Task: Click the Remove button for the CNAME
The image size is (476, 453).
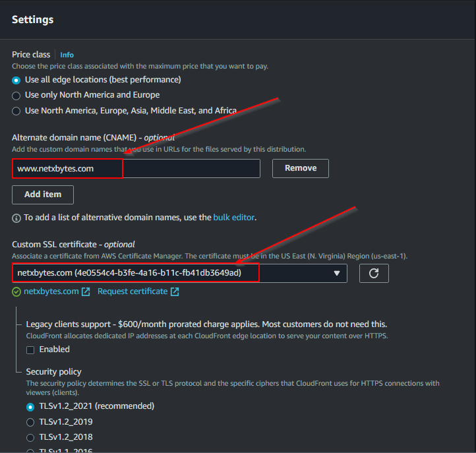Action: point(300,168)
